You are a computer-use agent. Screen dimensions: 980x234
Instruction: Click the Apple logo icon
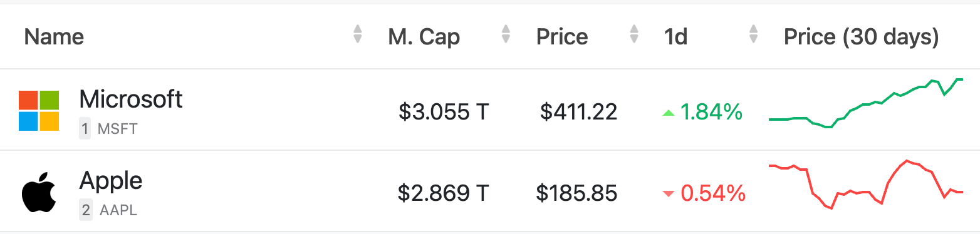pos(39,191)
